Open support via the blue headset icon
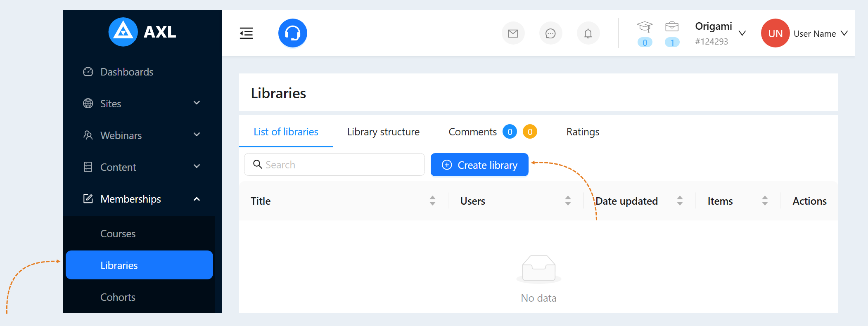The width and height of the screenshot is (868, 326). point(293,33)
